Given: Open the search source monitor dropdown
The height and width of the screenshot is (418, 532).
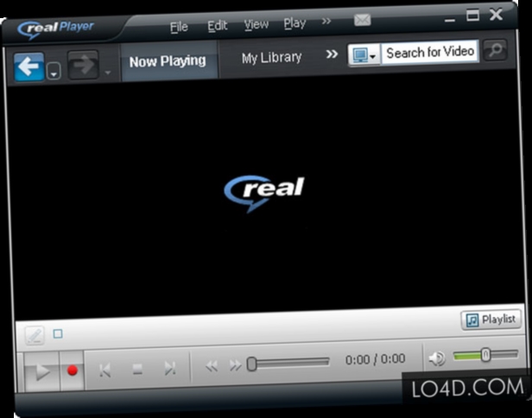Looking at the screenshot, I should tap(364, 54).
